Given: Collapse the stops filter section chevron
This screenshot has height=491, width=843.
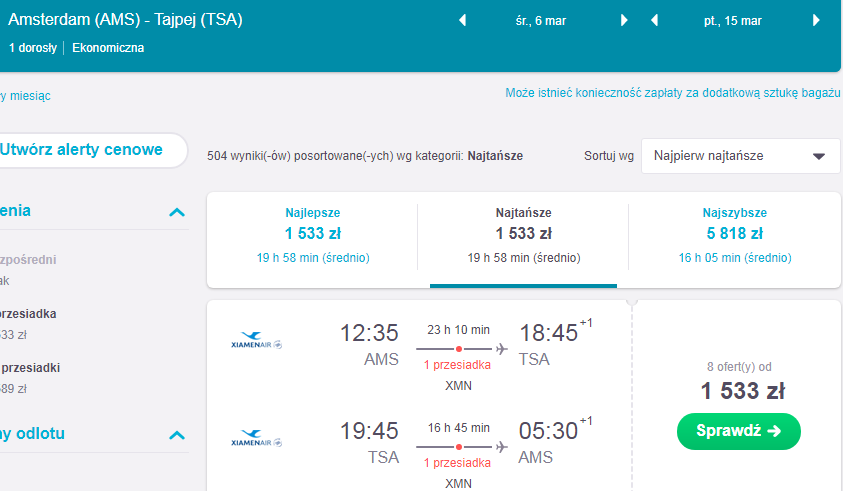Looking at the screenshot, I should tap(177, 212).
